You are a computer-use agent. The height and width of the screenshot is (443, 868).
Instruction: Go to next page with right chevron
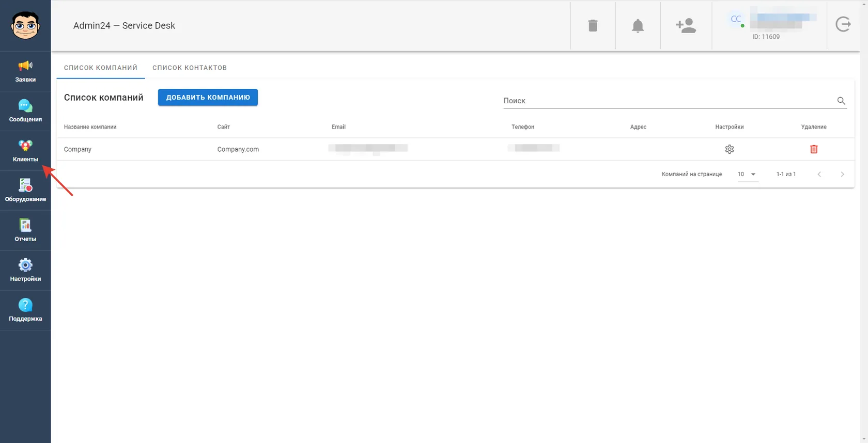click(x=842, y=175)
